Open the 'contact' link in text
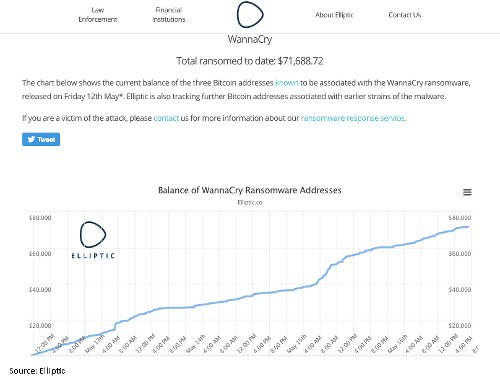Viewport: 500px width, 386px height. 166,118
